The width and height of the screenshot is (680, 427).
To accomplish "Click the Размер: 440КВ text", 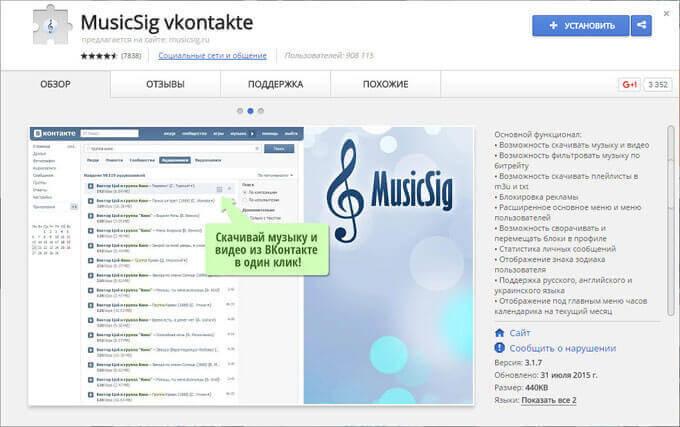I will click(521, 387).
